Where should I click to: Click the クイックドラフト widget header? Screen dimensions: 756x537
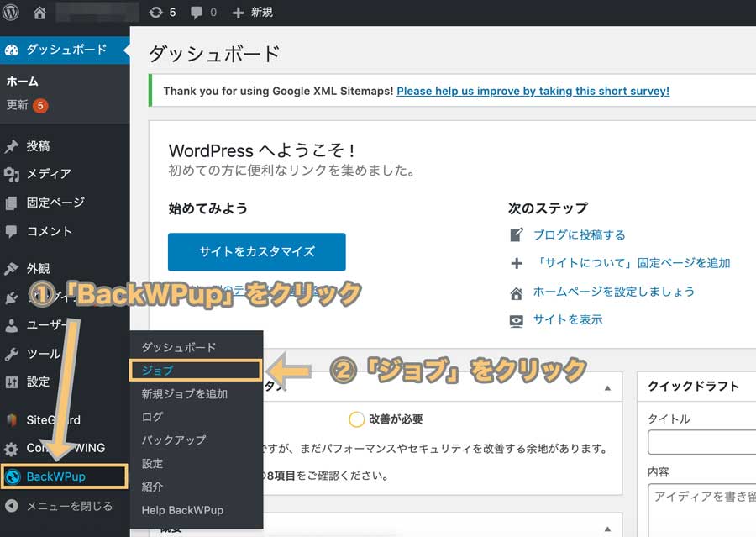(697, 386)
